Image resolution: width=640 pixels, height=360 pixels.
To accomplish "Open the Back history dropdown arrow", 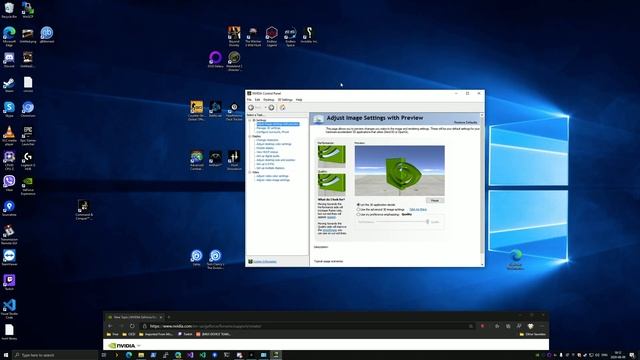I will pos(265,107).
